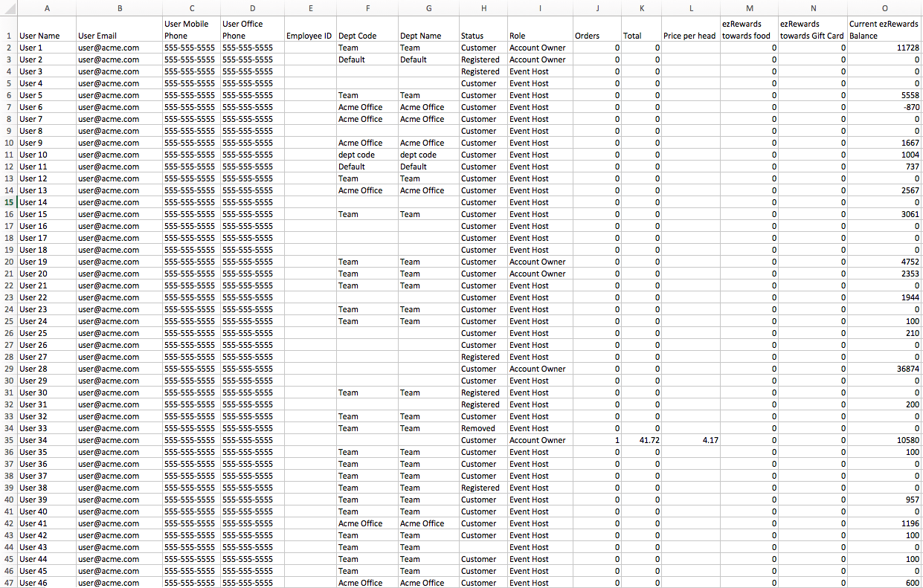Viewport: 923px width, 588px height.
Task: Click the 'User Email' header cell
Action: pyautogui.click(x=119, y=29)
